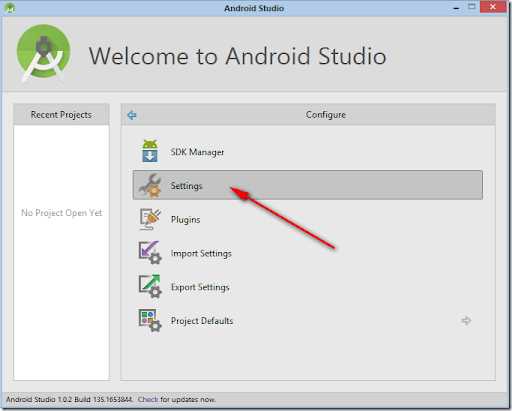Close the Android Studio window
512x411 pixels.
tap(493, 7)
